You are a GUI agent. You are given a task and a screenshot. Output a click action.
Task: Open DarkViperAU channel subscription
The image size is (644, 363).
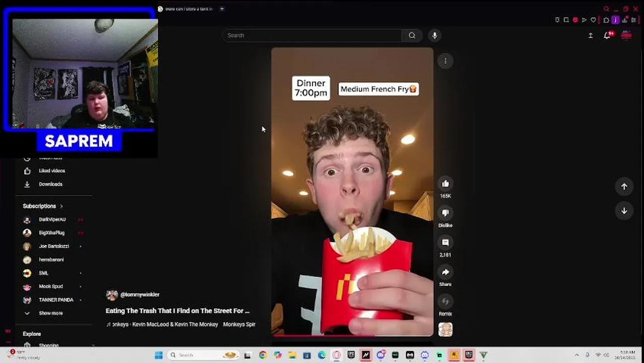[53, 220]
